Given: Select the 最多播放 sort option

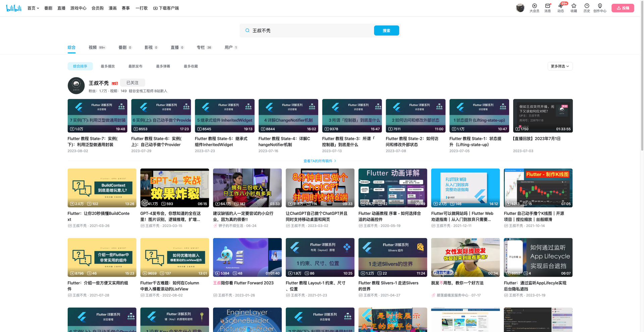Looking at the screenshot, I should click(108, 66).
